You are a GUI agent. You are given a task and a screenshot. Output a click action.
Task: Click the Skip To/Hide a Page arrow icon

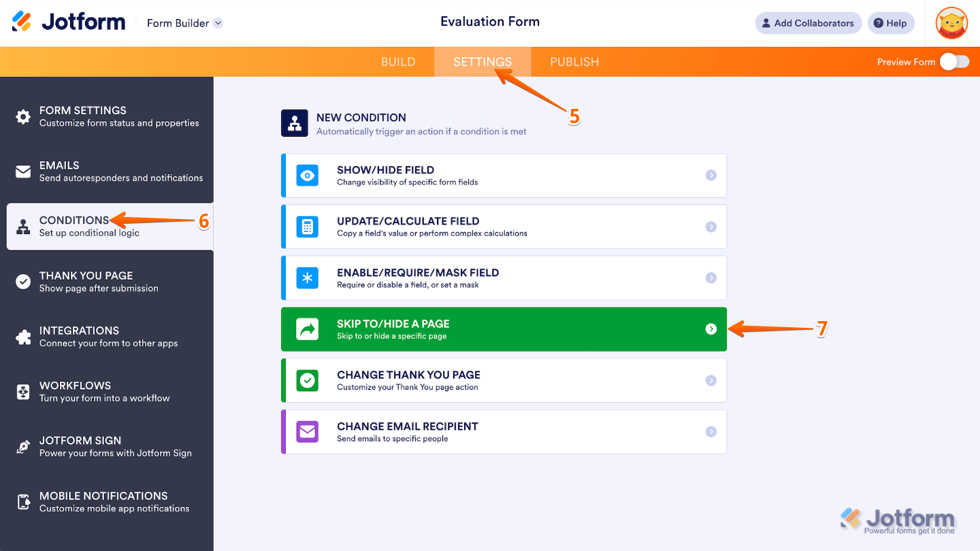(307, 329)
